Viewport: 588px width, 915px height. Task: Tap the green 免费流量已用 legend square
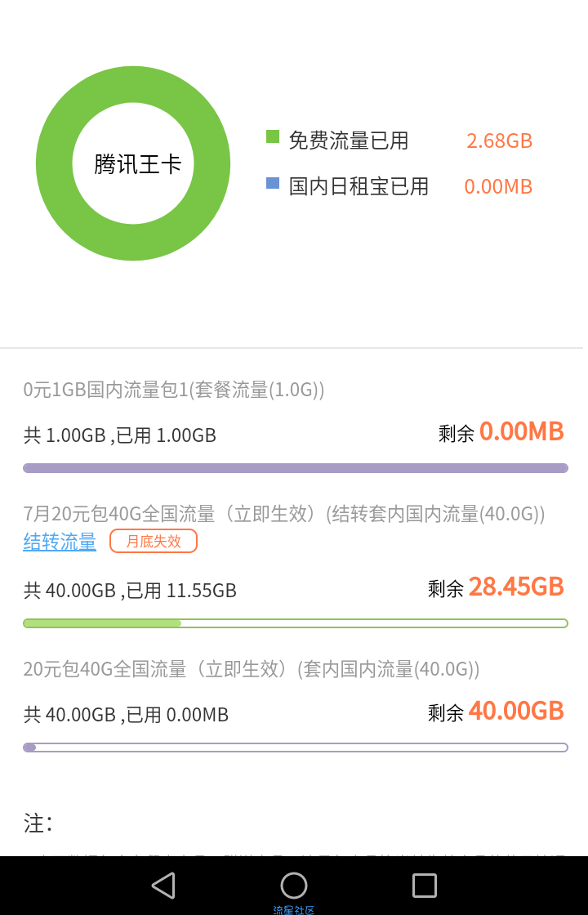[x=273, y=136]
